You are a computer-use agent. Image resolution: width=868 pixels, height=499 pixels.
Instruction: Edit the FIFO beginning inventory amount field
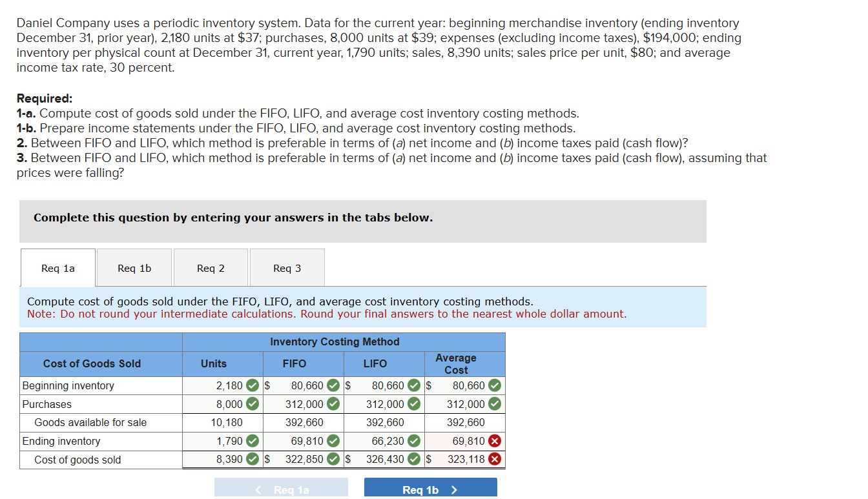point(303,386)
